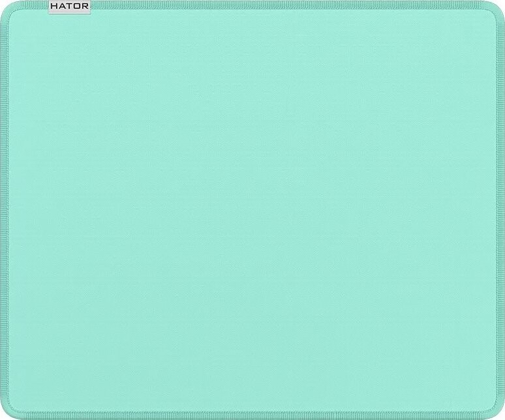This screenshot has width=505, height=420.
Task: Click the bottom stitched edge midpoint
Action: 252,416
